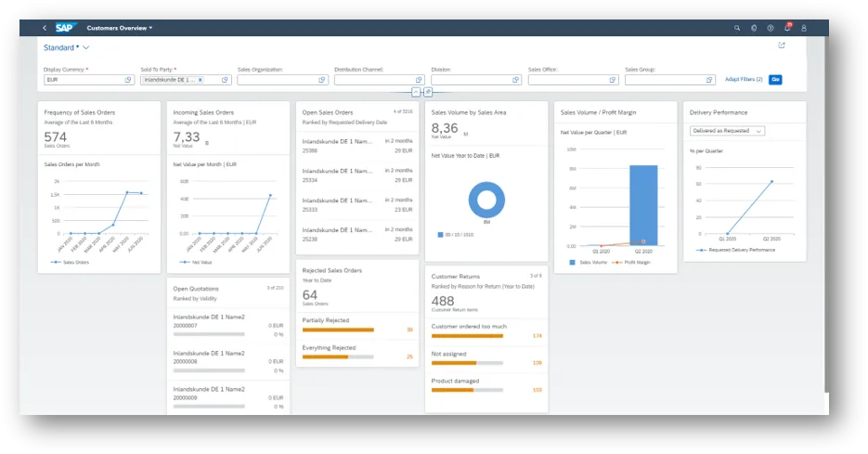Collapse the filter header with arrow button
This screenshot has height=454, width=868.
[x=416, y=92]
